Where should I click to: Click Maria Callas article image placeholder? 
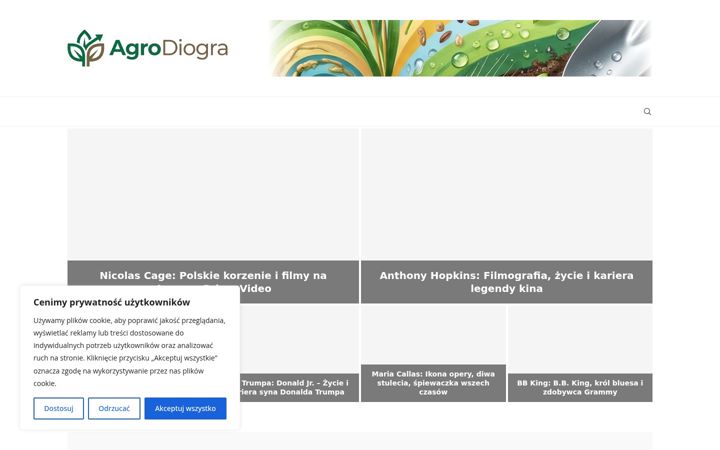[433, 335]
